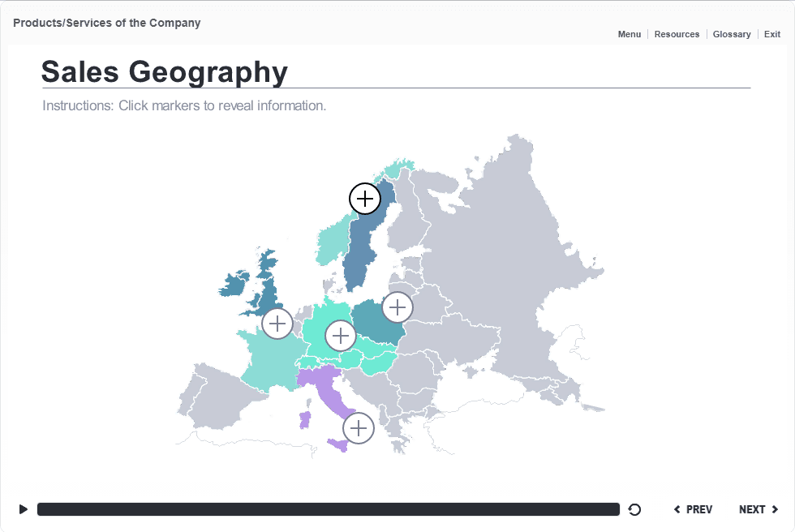This screenshot has width=795, height=532.
Task: Click the right chevron on the NEXT button
Action: pos(776,509)
